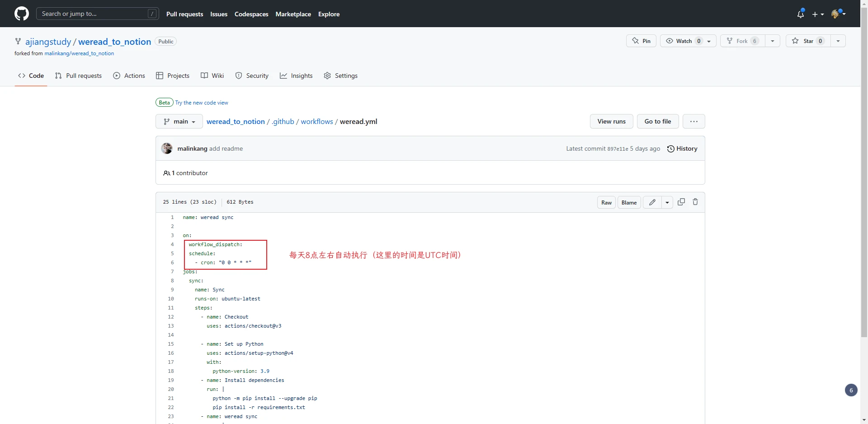868x424 pixels.
Task: Click the "weread.yml" filename text
Action: point(359,121)
